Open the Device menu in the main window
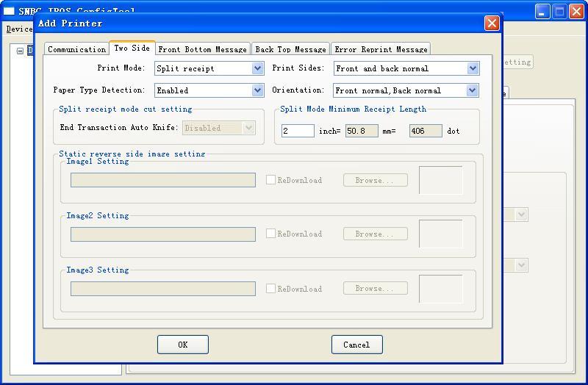Image resolution: width=588 pixels, height=385 pixels. click(20, 29)
